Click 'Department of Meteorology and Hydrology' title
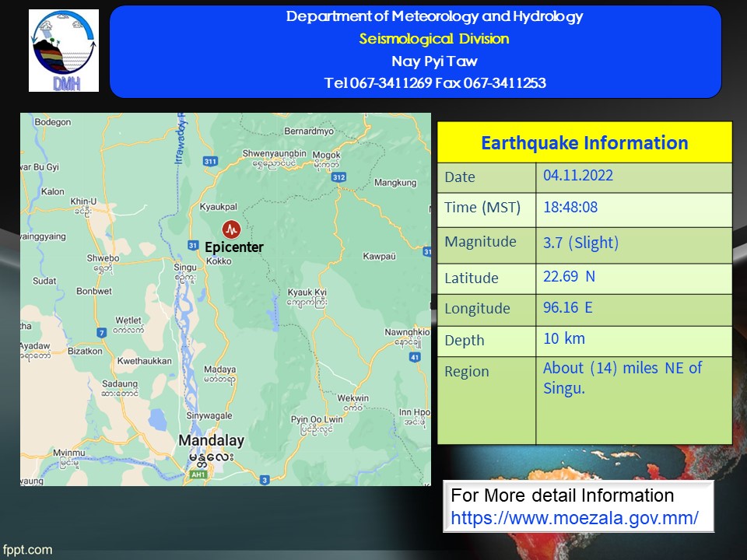Screen dimensions: 747x560 (x=434, y=16)
